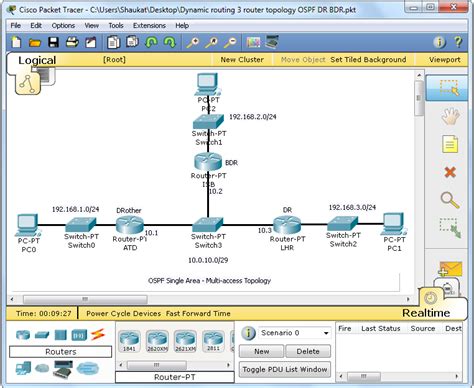The width and height of the screenshot is (474, 388).
Task: Click the Viewport button
Action: coord(444,60)
